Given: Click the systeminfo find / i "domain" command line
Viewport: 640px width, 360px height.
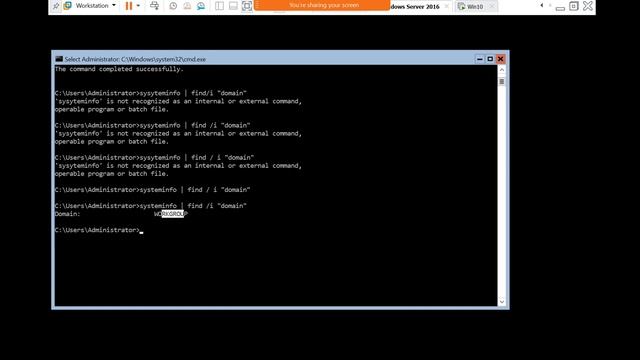Looking at the screenshot, I should point(152,190).
